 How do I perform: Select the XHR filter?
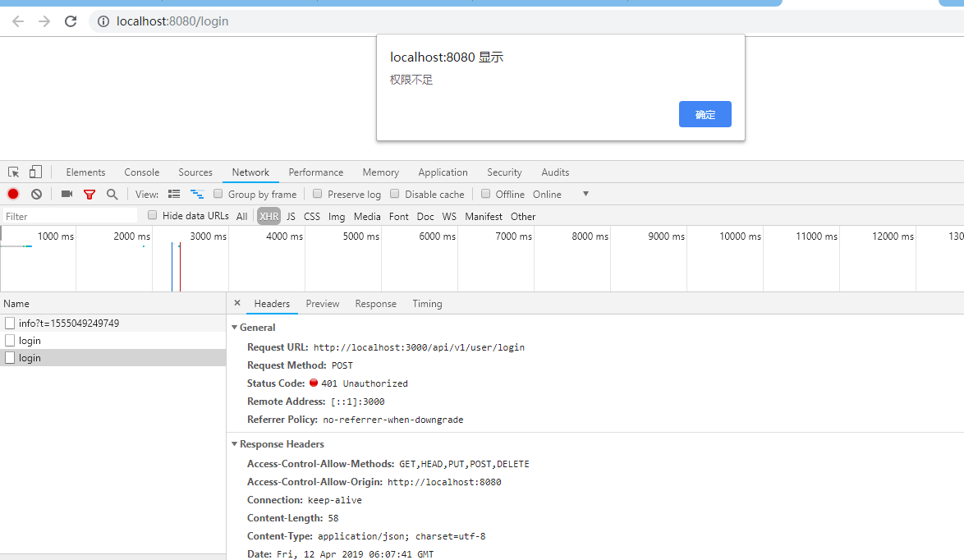[269, 217]
